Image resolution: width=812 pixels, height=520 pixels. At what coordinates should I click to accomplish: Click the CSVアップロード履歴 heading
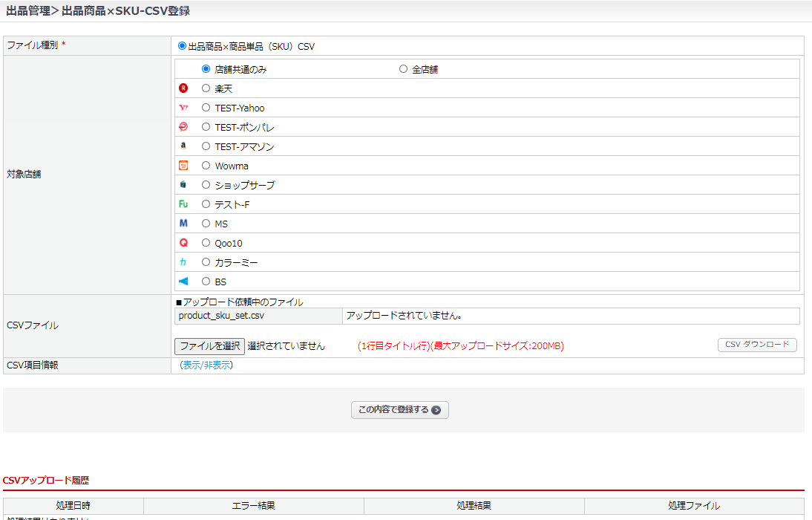tap(46, 480)
